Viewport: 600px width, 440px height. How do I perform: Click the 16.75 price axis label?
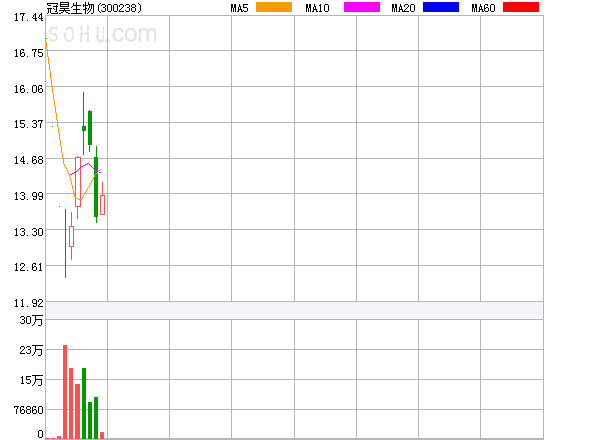tap(29, 53)
